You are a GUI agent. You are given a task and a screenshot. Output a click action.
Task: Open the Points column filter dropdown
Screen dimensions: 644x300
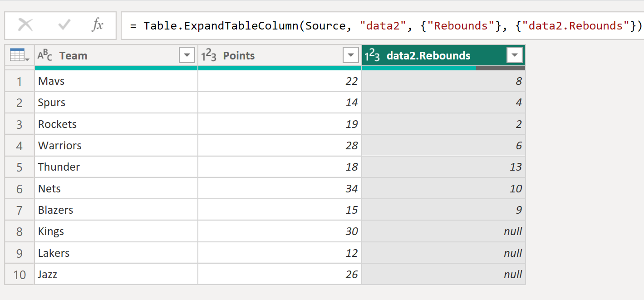tap(350, 56)
